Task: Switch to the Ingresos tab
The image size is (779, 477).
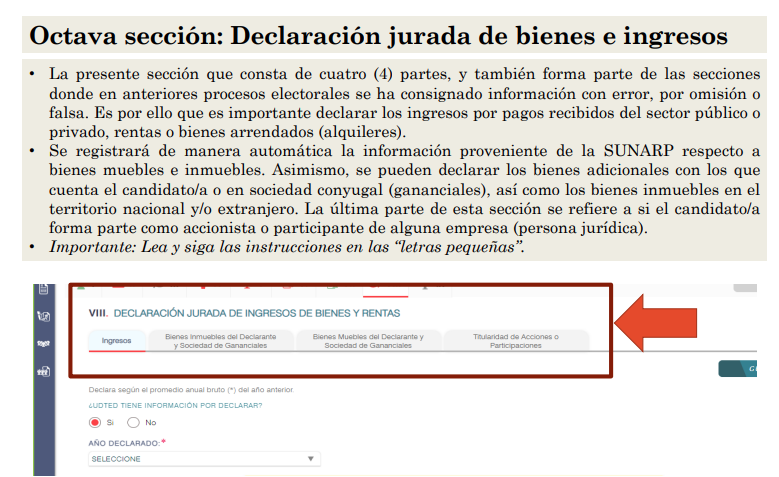Action: click(x=116, y=341)
